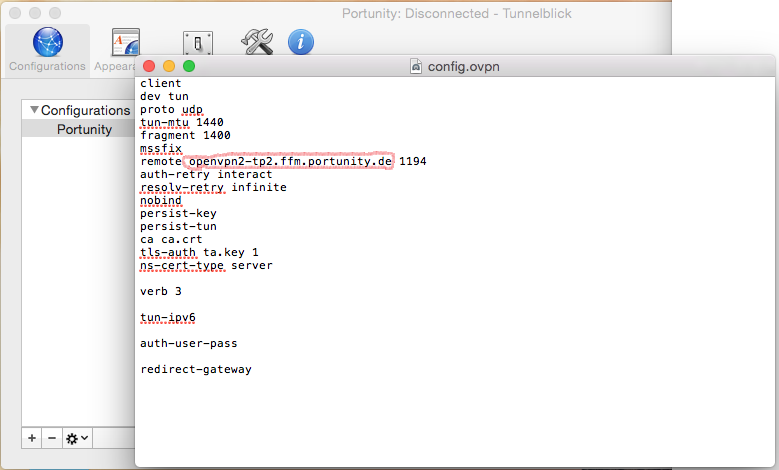This screenshot has height=470, width=779.
Task: Add a configuration with the plus button
Action: tap(32, 438)
